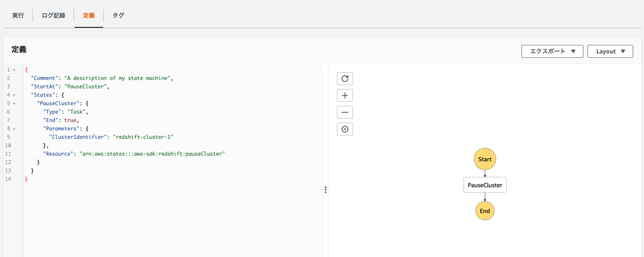This screenshot has height=257, width=644.
Task: Click the "StartAt" key in code
Action: 45,87
